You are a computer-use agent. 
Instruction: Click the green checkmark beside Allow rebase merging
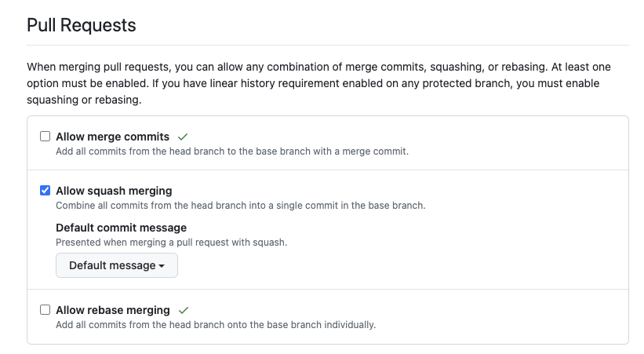click(184, 310)
